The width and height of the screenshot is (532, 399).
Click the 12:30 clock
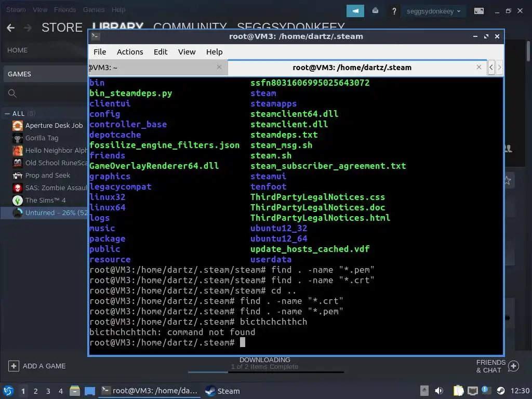tap(520, 391)
